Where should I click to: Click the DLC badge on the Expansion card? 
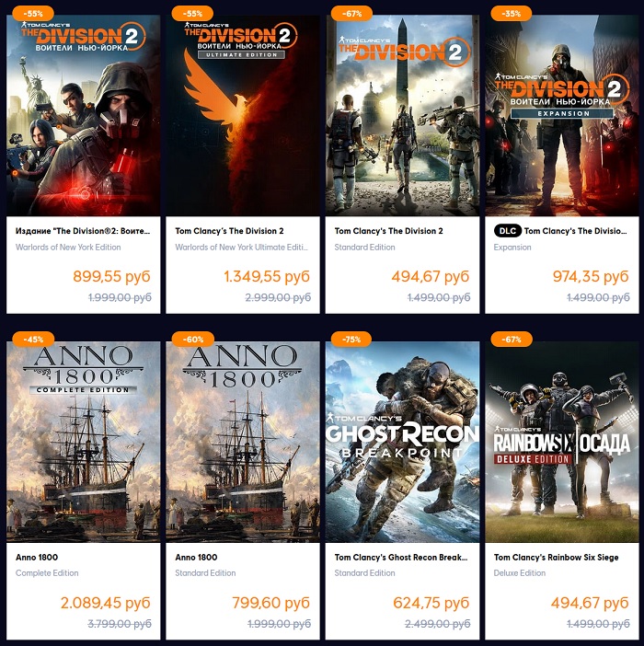tap(507, 231)
